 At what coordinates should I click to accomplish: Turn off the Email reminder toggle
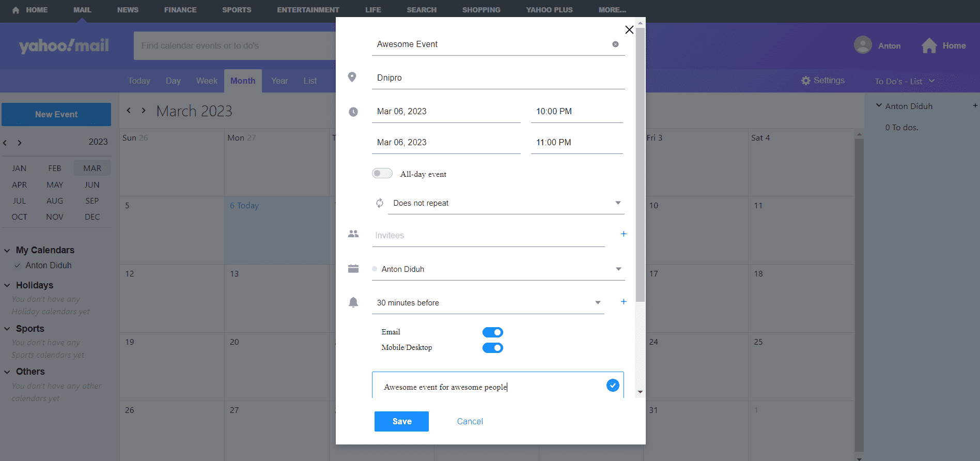[492, 332]
